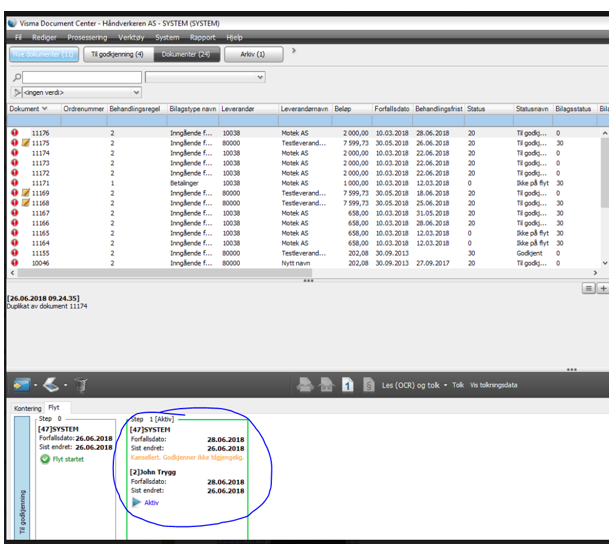
Task: Click the note icon on row 11168
Action: (x=25, y=203)
